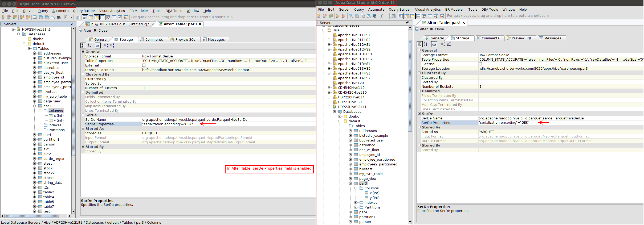This screenshot has height=225, width=644.
Task: Collapse the General section in left window
Action: pos(83,52)
